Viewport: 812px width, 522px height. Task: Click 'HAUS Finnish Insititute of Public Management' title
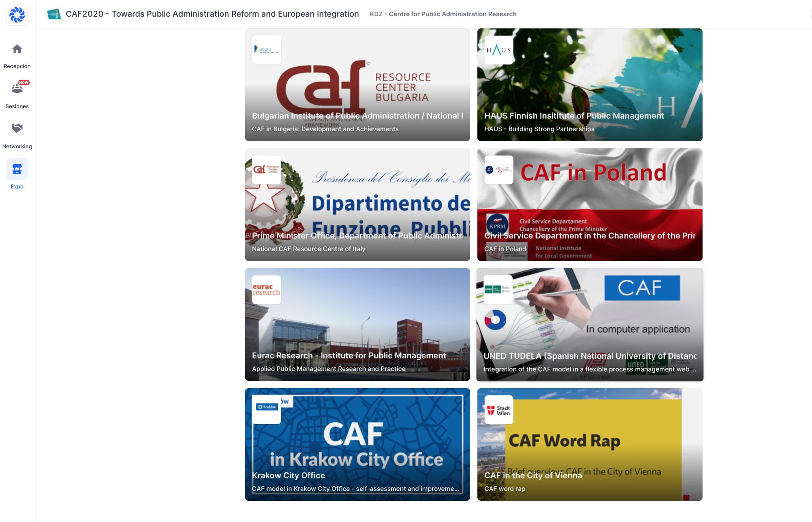574,116
